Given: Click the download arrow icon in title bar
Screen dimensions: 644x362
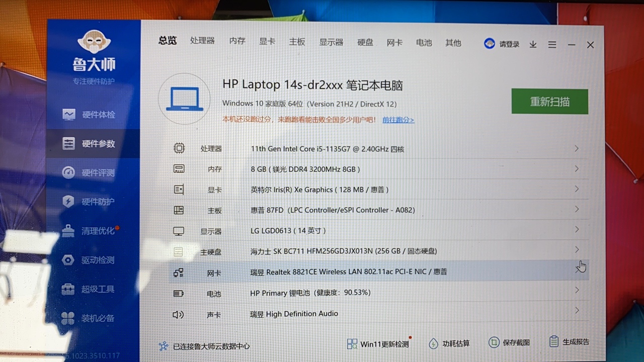Looking at the screenshot, I should tap(533, 45).
